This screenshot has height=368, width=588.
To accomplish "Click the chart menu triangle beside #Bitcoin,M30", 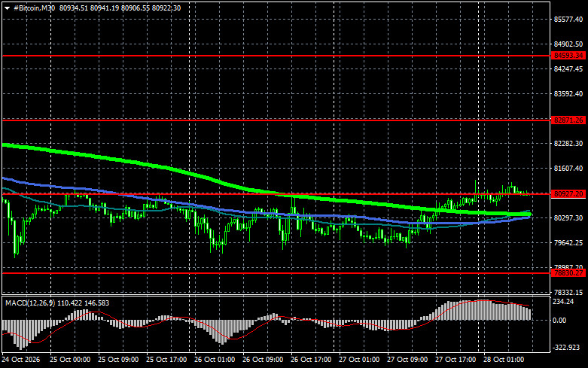I will point(7,8).
